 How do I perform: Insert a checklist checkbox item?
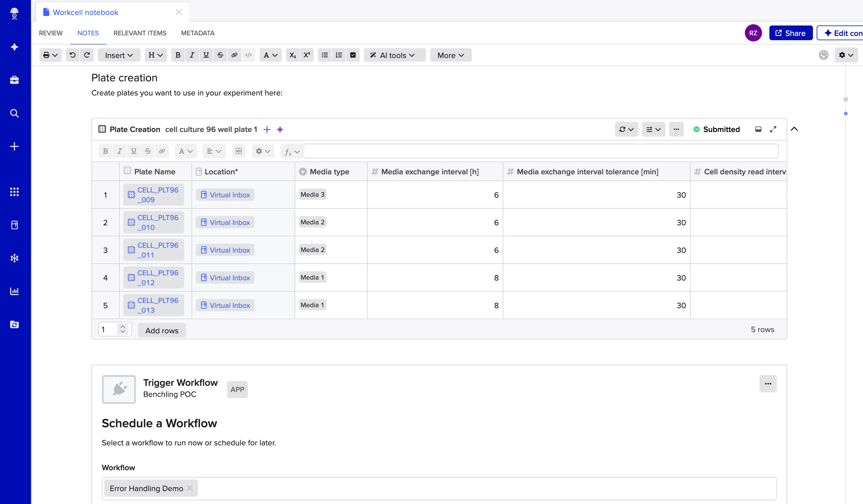pos(353,55)
